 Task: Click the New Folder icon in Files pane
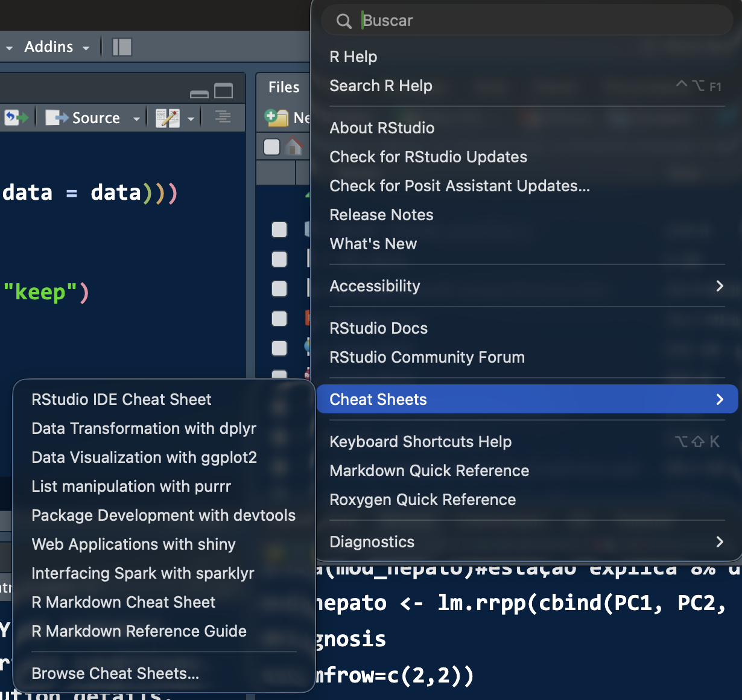click(x=276, y=118)
